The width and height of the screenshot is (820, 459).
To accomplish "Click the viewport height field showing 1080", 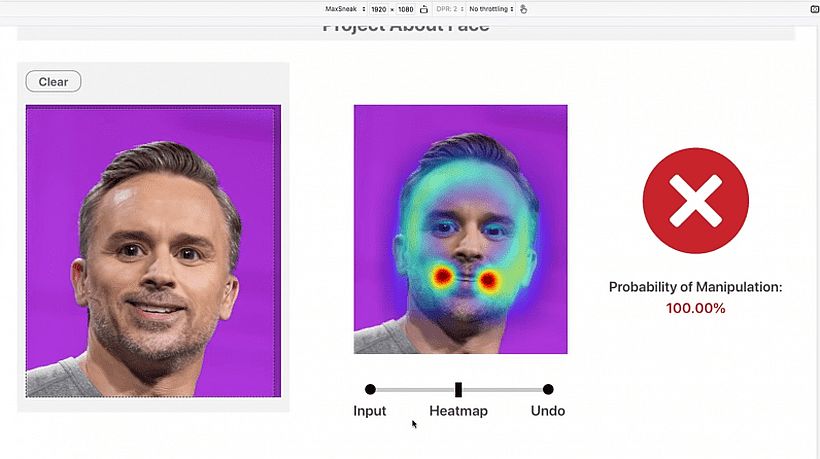I will point(406,9).
